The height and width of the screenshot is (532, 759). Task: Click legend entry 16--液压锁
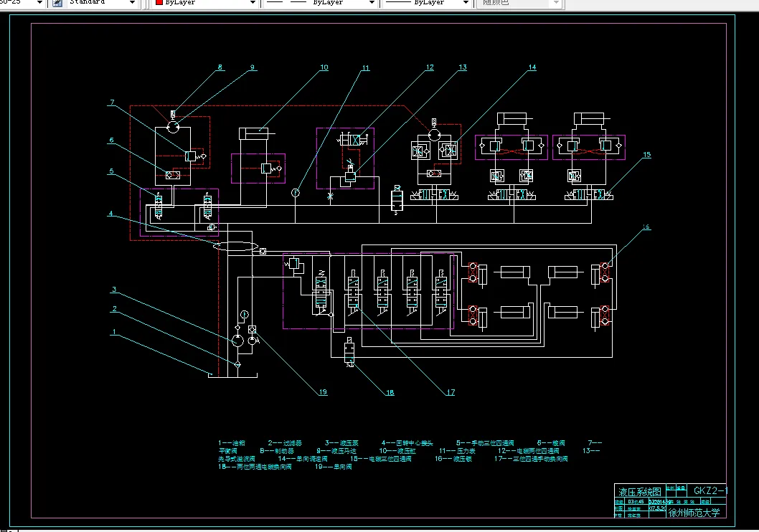pos(453,458)
